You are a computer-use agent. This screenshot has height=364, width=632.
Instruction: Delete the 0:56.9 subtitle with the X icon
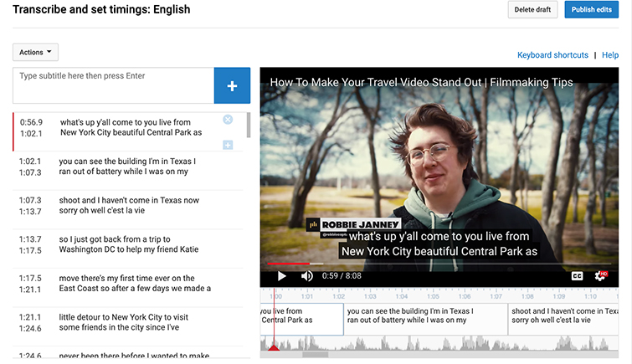tap(228, 120)
